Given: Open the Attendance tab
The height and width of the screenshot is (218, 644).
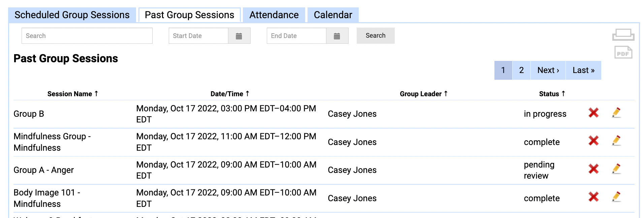Looking at the screenshot, I should (x=274, y=15).
